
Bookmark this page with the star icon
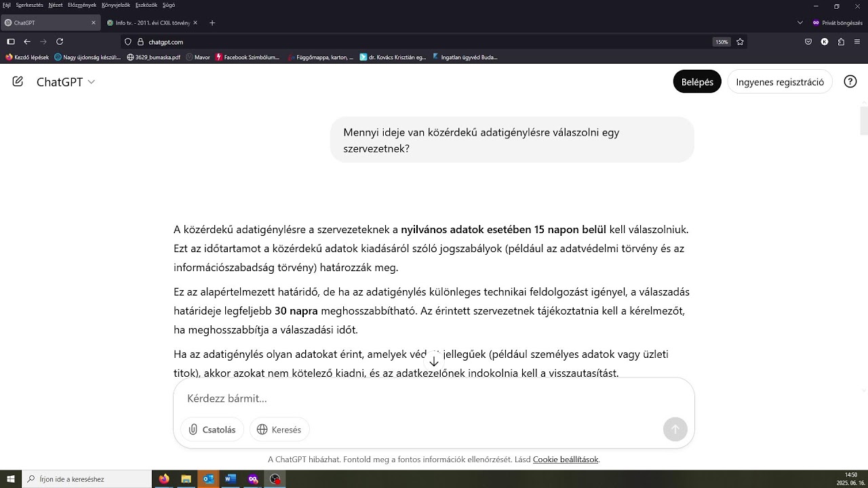tap(740, 41)
